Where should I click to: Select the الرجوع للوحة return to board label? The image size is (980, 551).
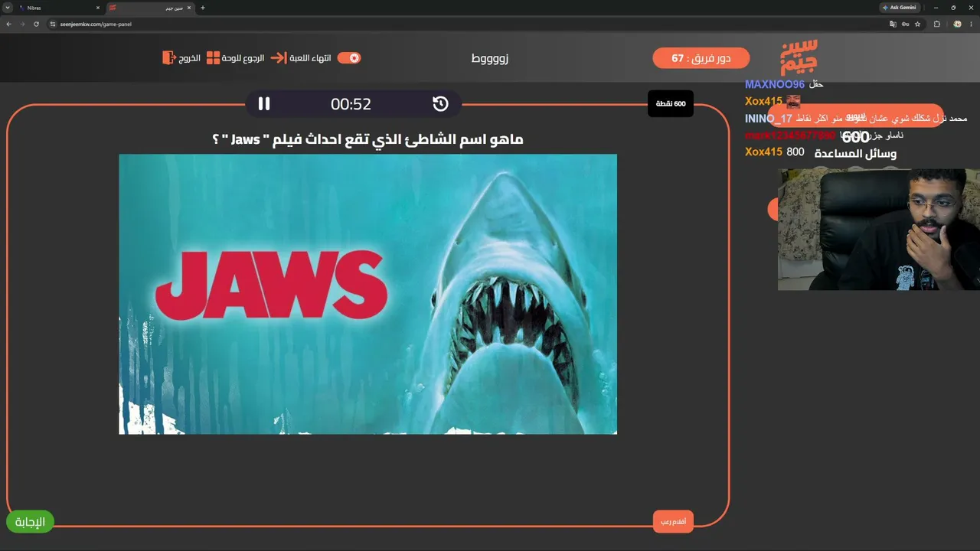243,58
